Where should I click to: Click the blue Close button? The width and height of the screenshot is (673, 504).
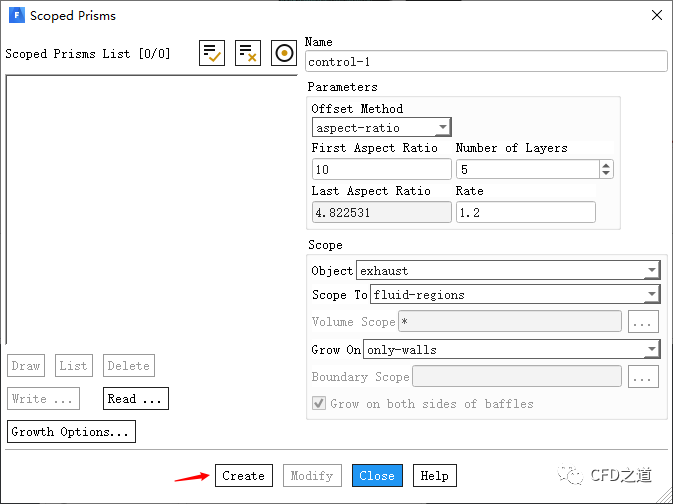pos(377,475)
